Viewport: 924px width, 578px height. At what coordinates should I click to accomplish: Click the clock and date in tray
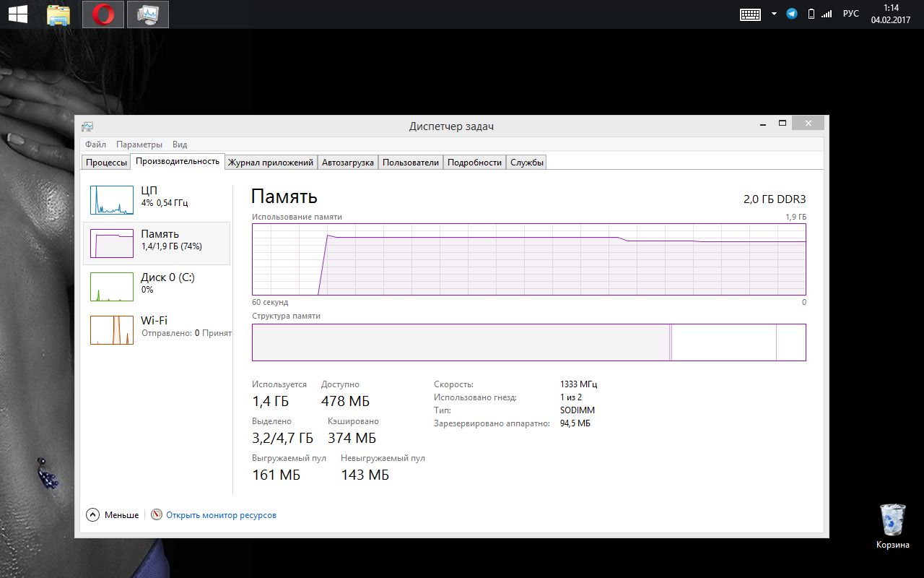tap(890, 14)
